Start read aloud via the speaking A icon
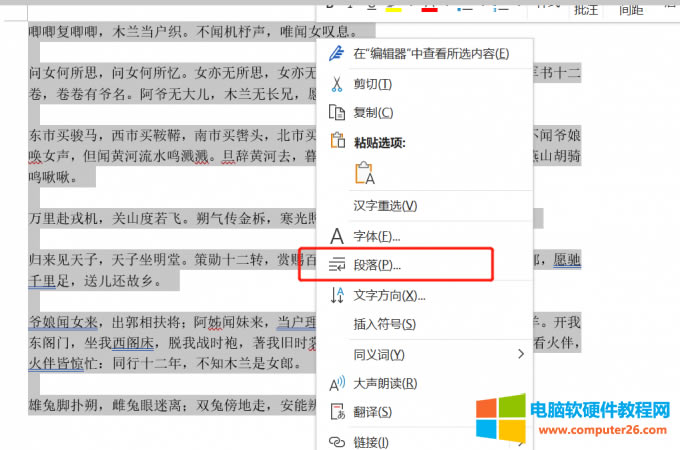 [x=337, y=383]
